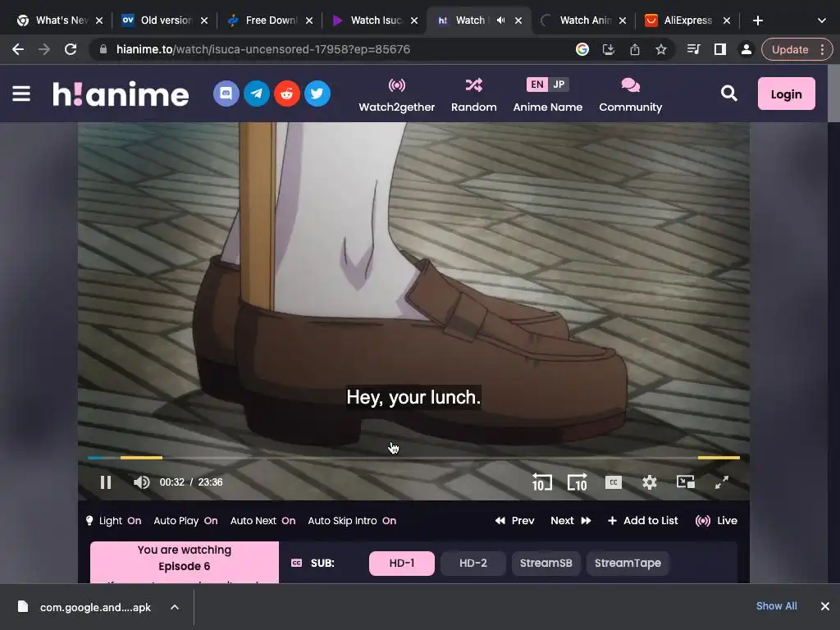Close the downloads bar
Viewport: 840px width, 630px height.
(825, 606)
